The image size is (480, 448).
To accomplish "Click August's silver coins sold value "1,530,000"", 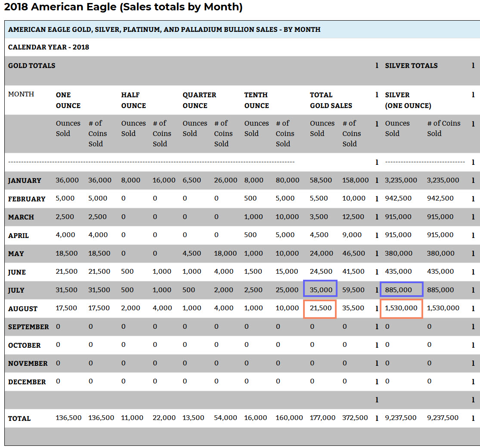I will click(x=443, y=308).
